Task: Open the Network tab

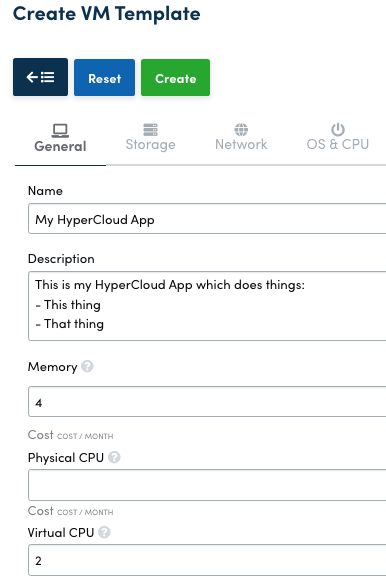Action: pos(241,144)
